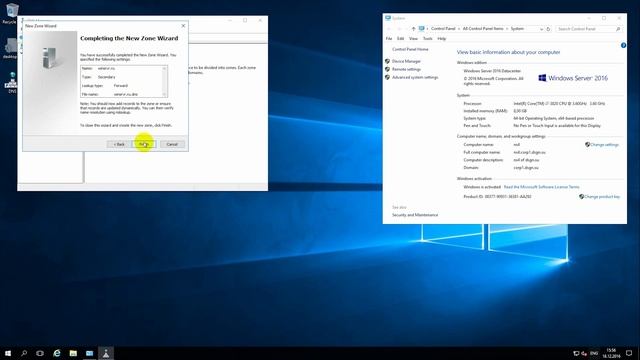This screenshot has width=640, height=360.
Task: Maximize the DNS Manager window behind the wizard
Action: click(245, 20)
